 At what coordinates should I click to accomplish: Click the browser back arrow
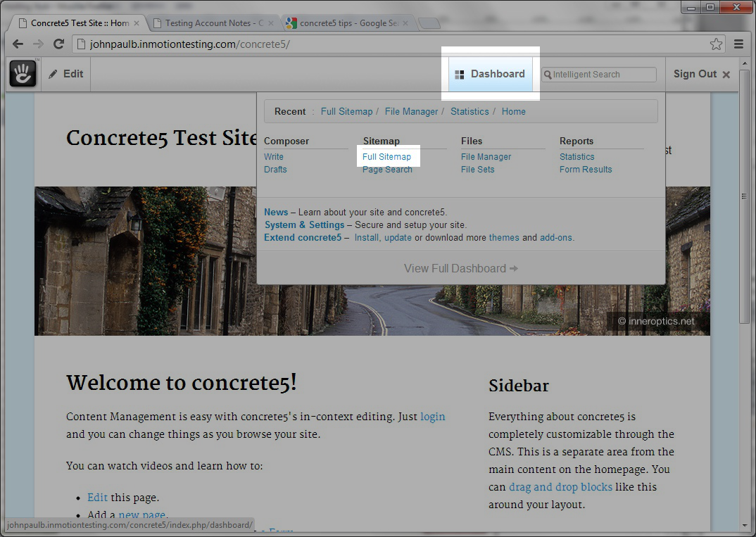click(x=18, y=44)
